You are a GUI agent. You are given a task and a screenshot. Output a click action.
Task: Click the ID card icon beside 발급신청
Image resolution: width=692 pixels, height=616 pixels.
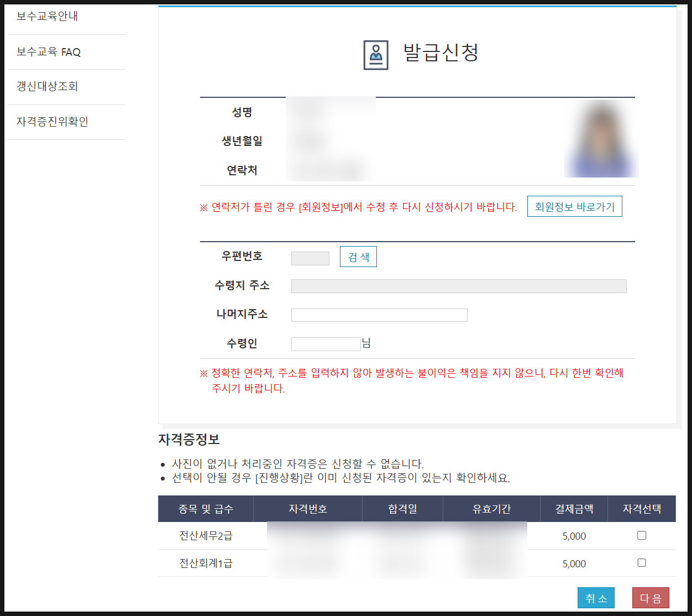pyautogui.click(x=376, y=55)
